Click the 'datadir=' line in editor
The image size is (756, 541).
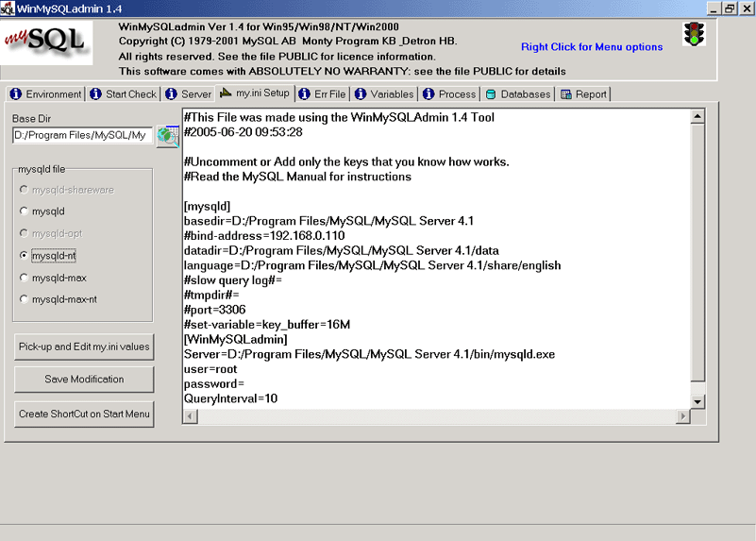coord(341,251)
